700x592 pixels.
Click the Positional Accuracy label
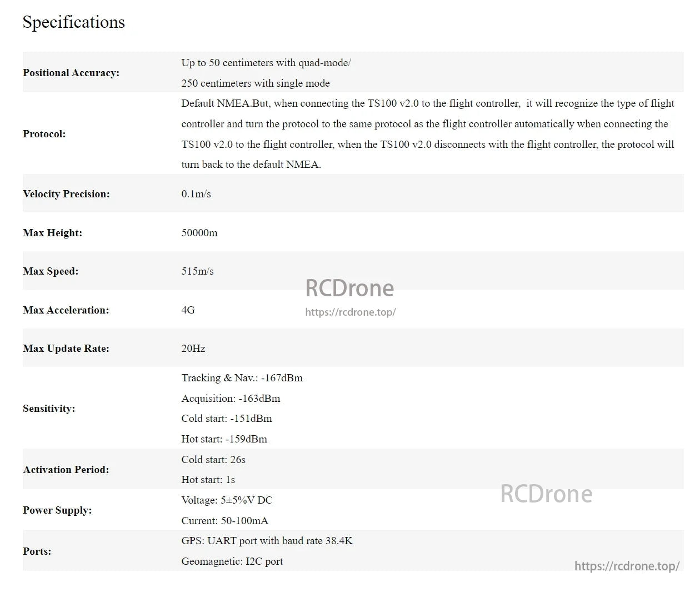click(71, 73)
